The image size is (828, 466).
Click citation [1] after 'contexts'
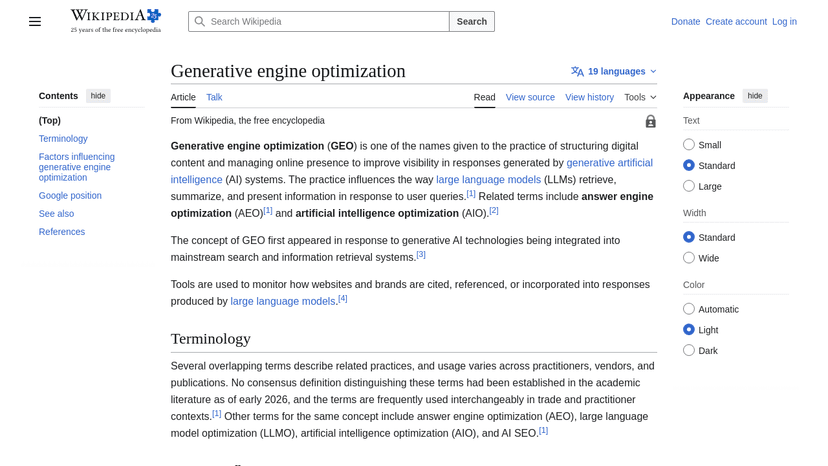(x=217, y=414)
